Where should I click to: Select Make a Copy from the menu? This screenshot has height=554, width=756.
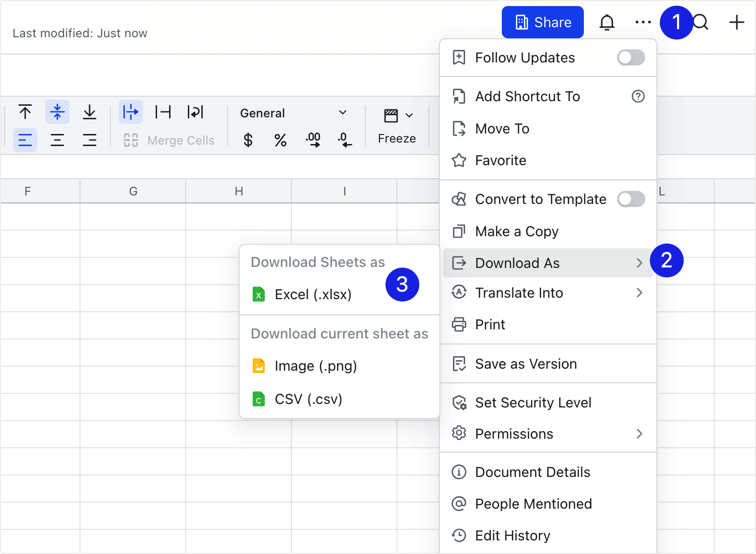click(x=516, y=231)
